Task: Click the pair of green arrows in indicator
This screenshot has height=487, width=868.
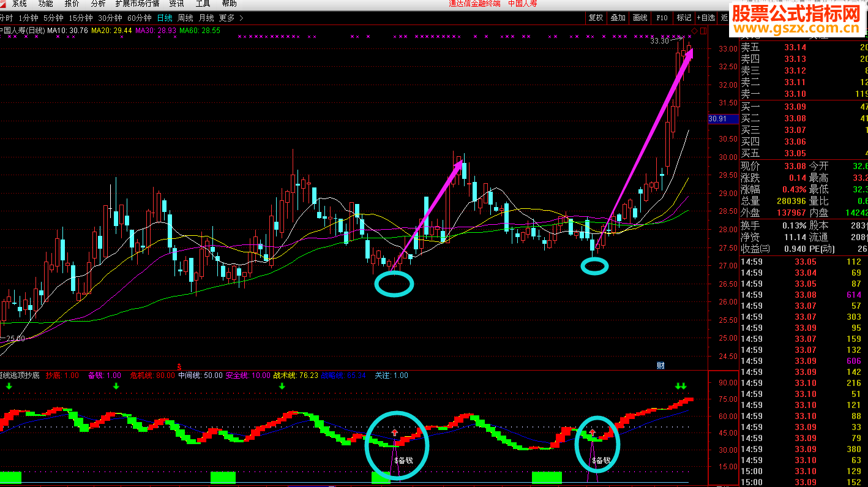Action: click(681, 386)
